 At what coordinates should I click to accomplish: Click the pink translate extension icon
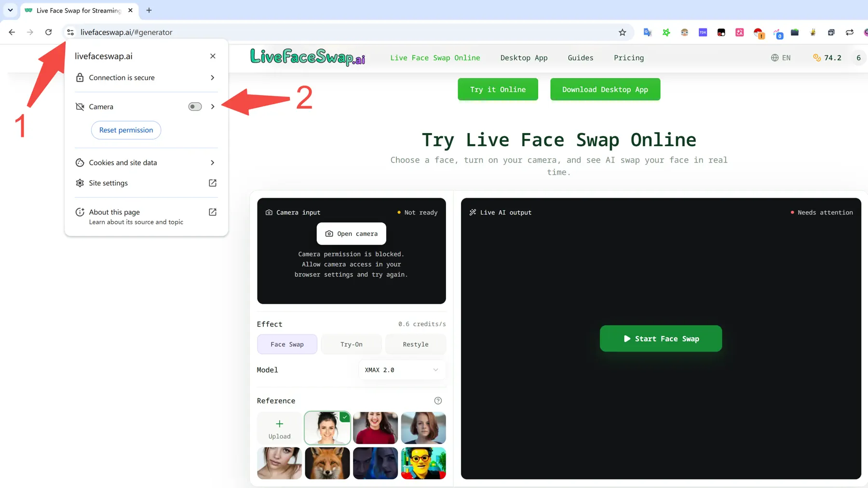[x=739, y=32]
